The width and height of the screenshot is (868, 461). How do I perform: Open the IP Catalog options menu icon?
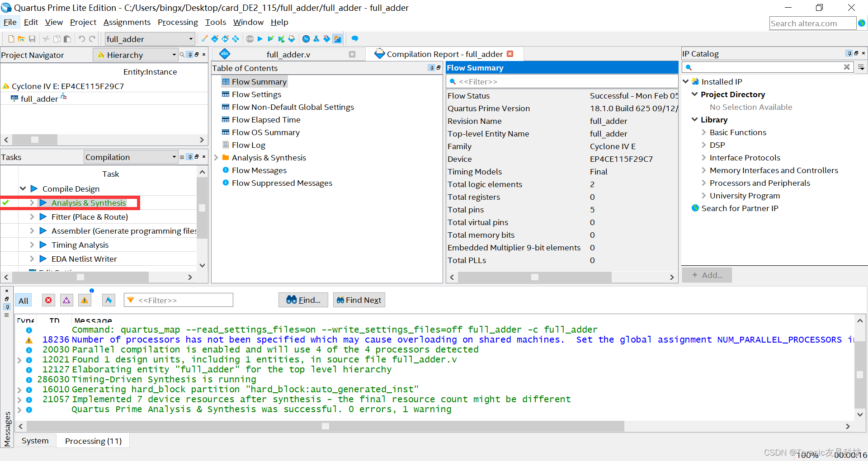tap(862, 67)
